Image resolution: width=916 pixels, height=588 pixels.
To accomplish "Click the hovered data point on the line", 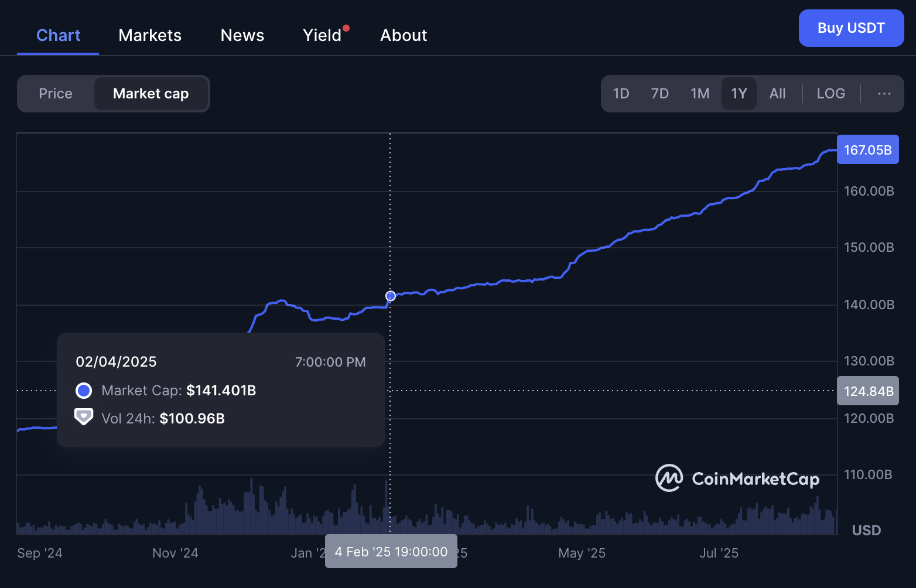I will tap(391, 296).
